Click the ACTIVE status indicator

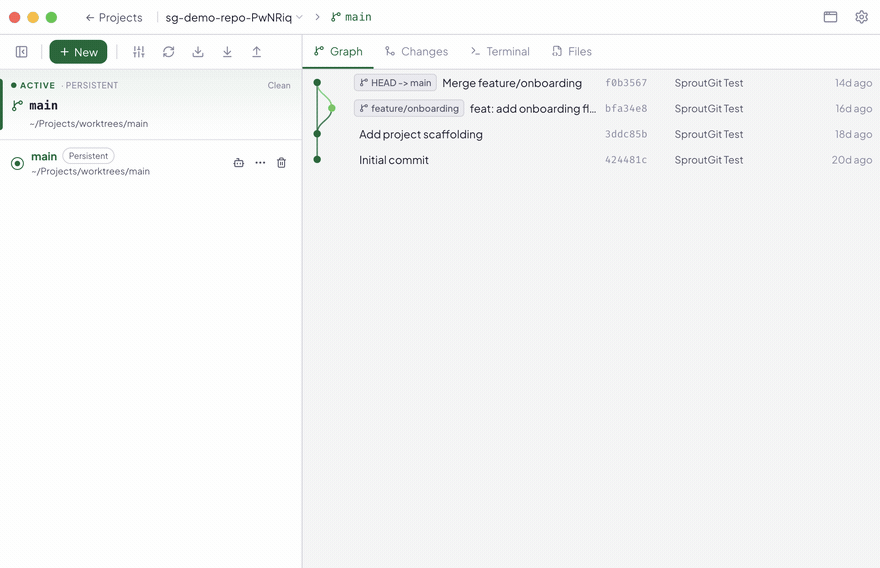click(33, 85)
